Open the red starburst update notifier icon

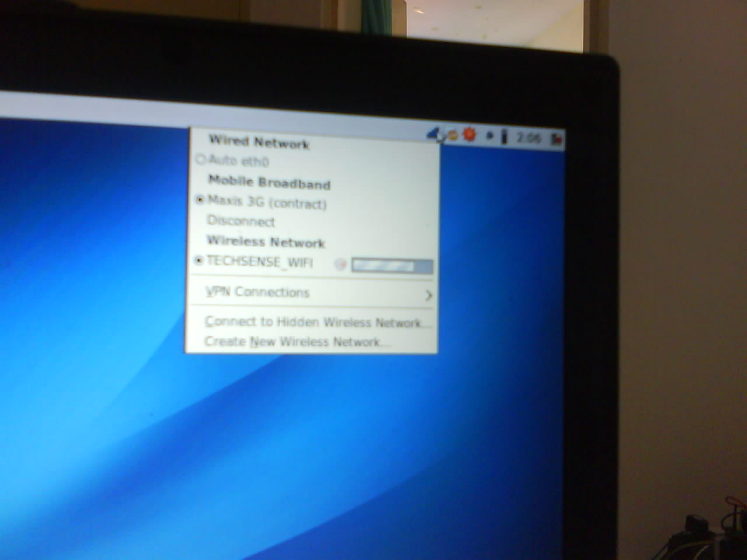[x=469, y=135]
